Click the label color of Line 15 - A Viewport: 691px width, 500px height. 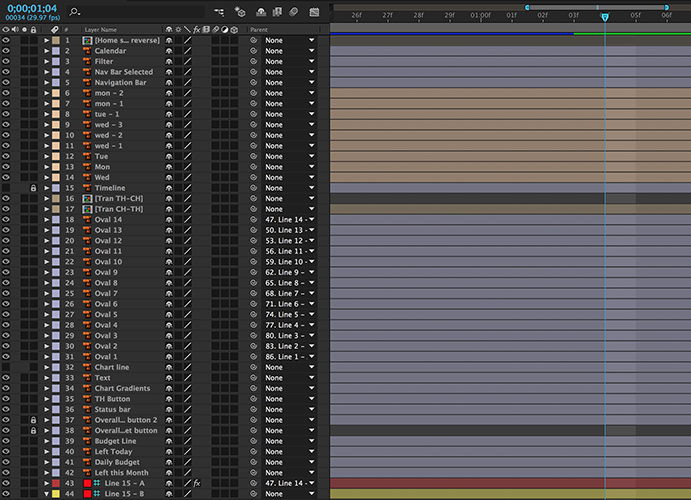point(56,483)
